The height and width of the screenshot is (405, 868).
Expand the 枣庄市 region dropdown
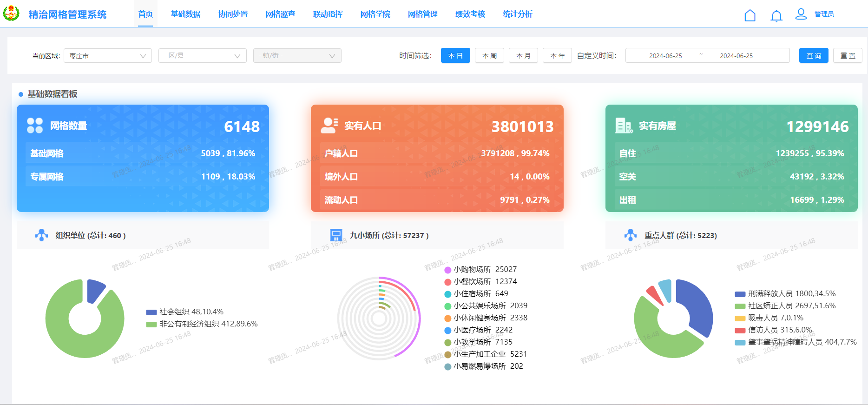click(x=107, y=56)
